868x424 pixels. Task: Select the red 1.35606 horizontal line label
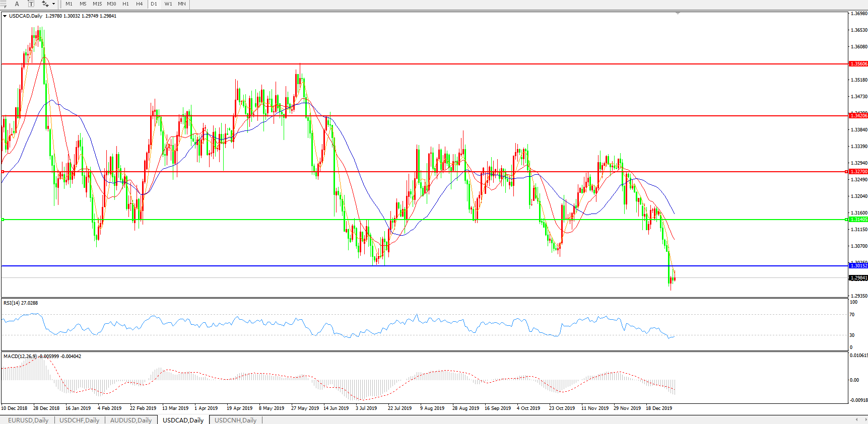858,64
